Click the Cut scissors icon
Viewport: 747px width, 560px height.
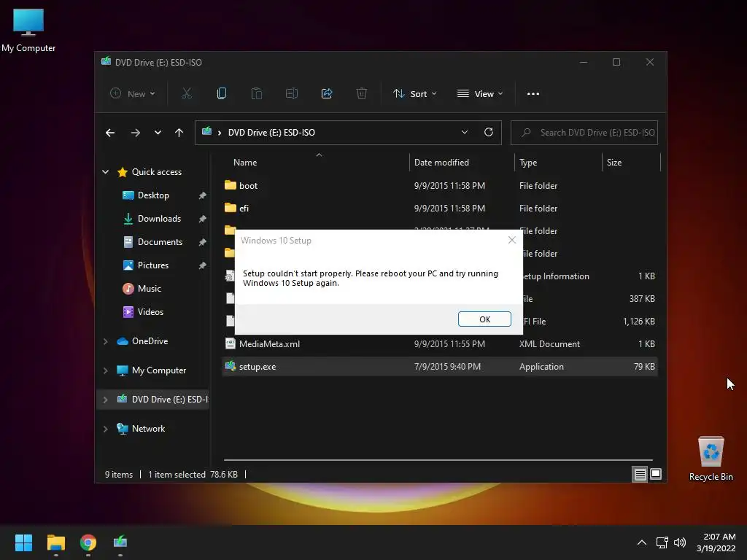click(187, 94)
